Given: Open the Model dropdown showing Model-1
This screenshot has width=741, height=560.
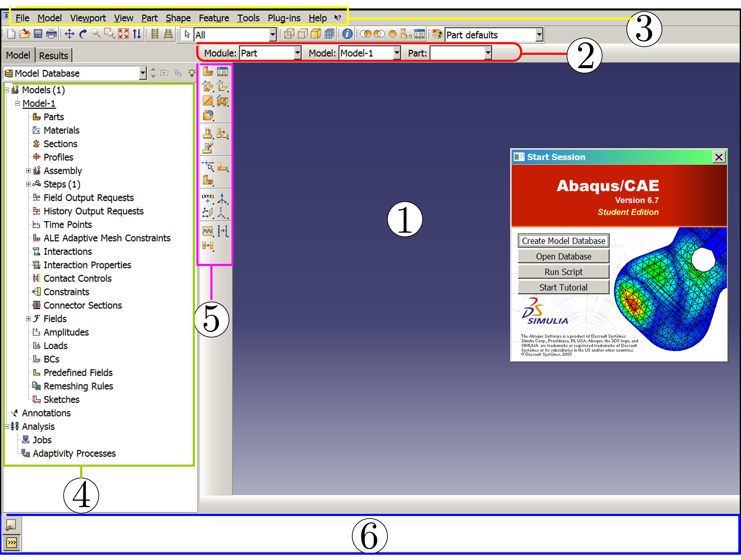Looking at the screenshot, I should [369, 53].
